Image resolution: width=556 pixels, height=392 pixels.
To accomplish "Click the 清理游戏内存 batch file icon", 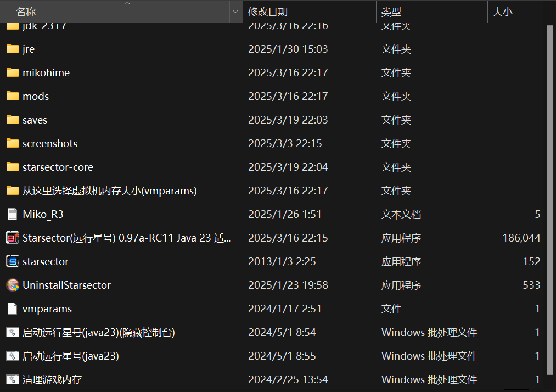I will (12, 379).
